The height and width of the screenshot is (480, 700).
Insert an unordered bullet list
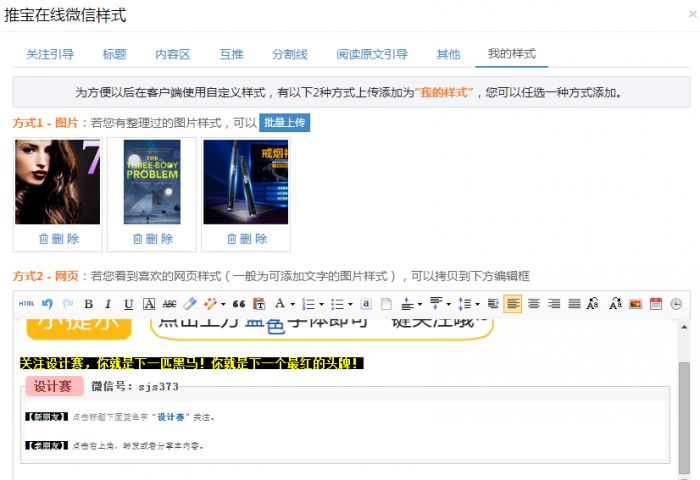click(x=337, y=304)
